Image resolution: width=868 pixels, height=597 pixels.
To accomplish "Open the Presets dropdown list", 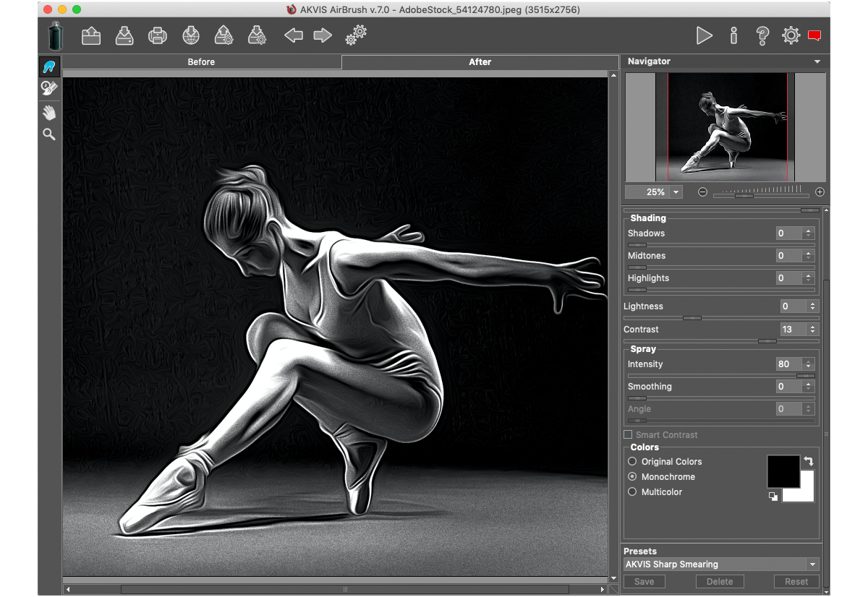I will pyautogui.click(x=812, y=564).
